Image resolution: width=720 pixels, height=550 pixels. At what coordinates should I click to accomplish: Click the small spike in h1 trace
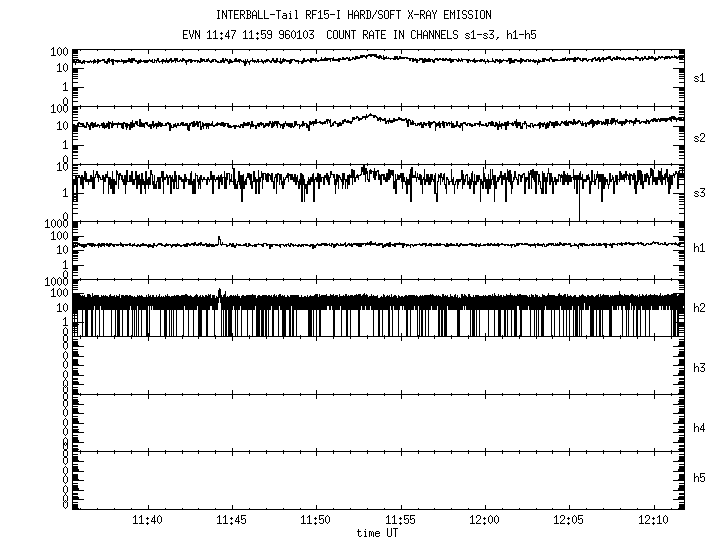[219, 239]
